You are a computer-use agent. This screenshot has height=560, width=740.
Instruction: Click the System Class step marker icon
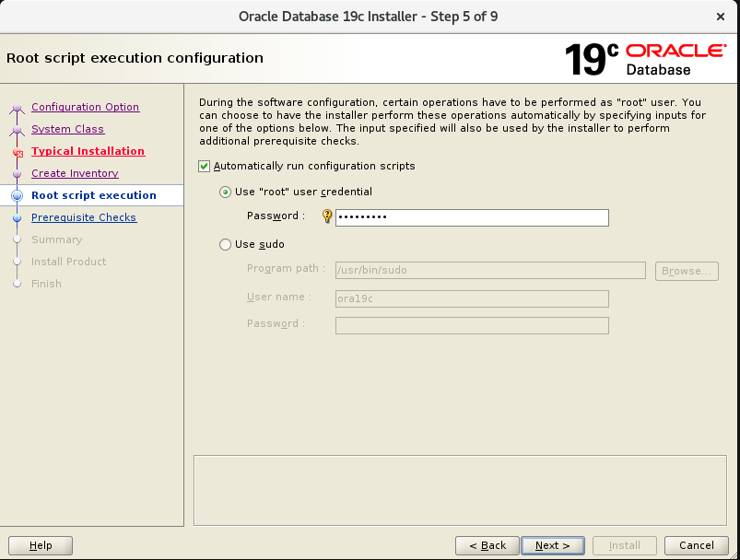(x=17, y=131)
